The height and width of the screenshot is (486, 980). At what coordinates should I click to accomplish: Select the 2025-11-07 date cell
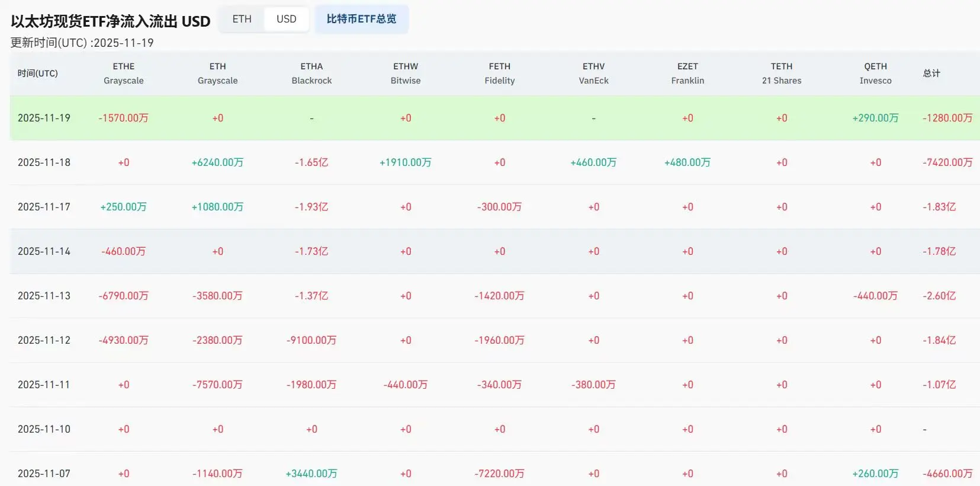coord(44,474)
